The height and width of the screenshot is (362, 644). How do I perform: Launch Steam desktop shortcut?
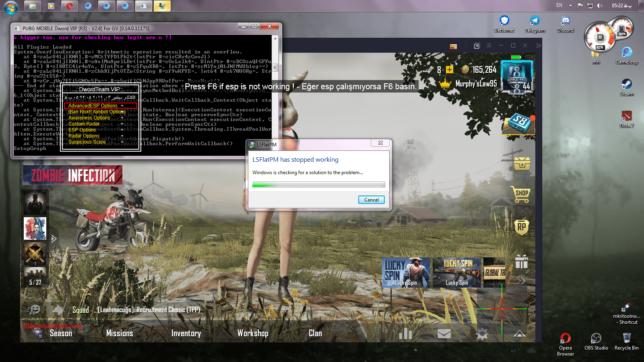point(627,87)
